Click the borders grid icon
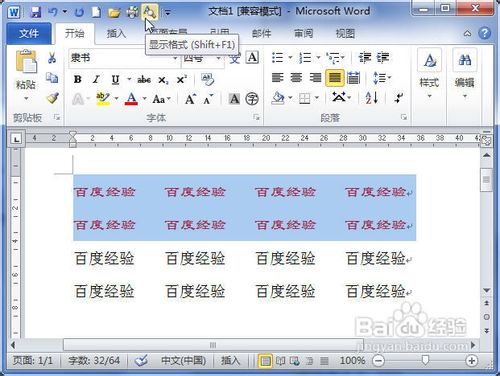Viewport: 500px width, 376px height. pos(305,98)
